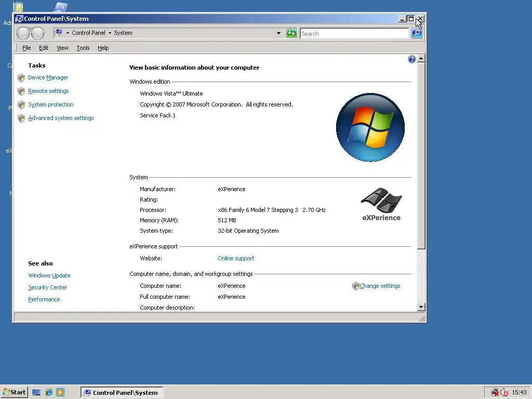Open the Edit menu
532x399 pixels.
click(44, 48)
